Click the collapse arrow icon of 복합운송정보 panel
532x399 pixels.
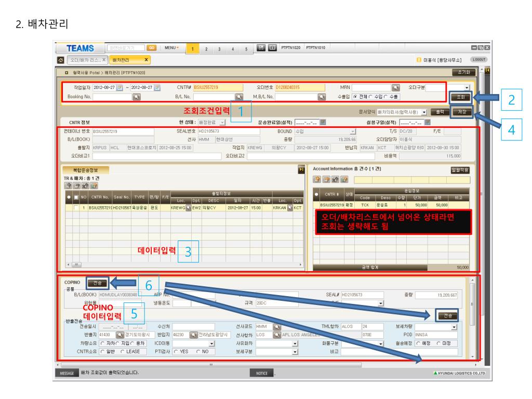pos(301,169)
